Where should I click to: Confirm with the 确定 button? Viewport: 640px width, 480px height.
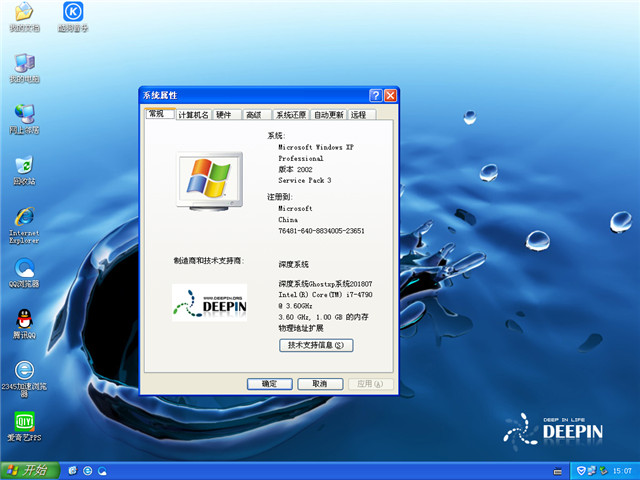click(x=269, y=384)
